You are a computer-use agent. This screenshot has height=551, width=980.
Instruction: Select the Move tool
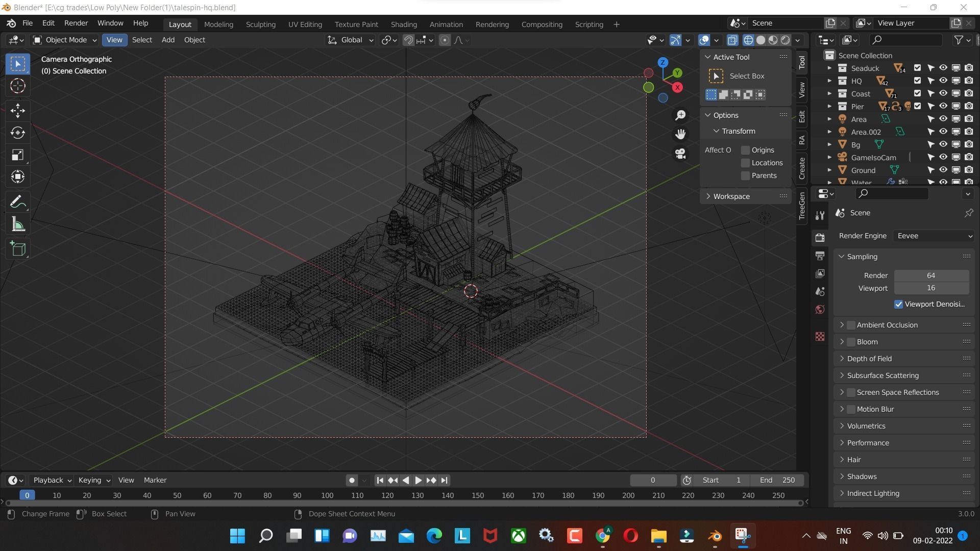[x=18, y=110]
